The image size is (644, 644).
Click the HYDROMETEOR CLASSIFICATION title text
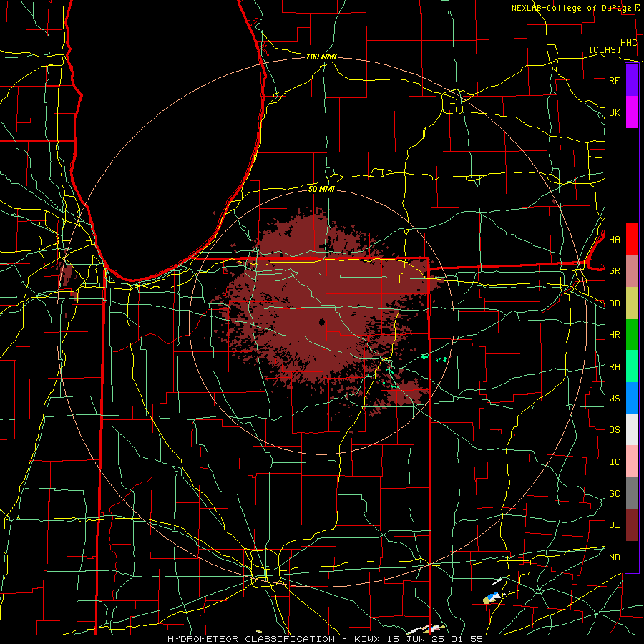point(251,639)
